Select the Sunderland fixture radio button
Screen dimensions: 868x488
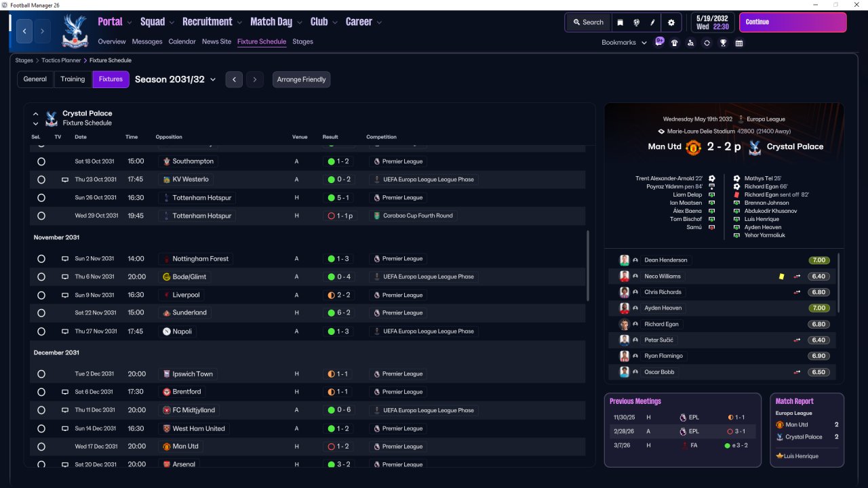pyautogui.click(x=41, y=313)
